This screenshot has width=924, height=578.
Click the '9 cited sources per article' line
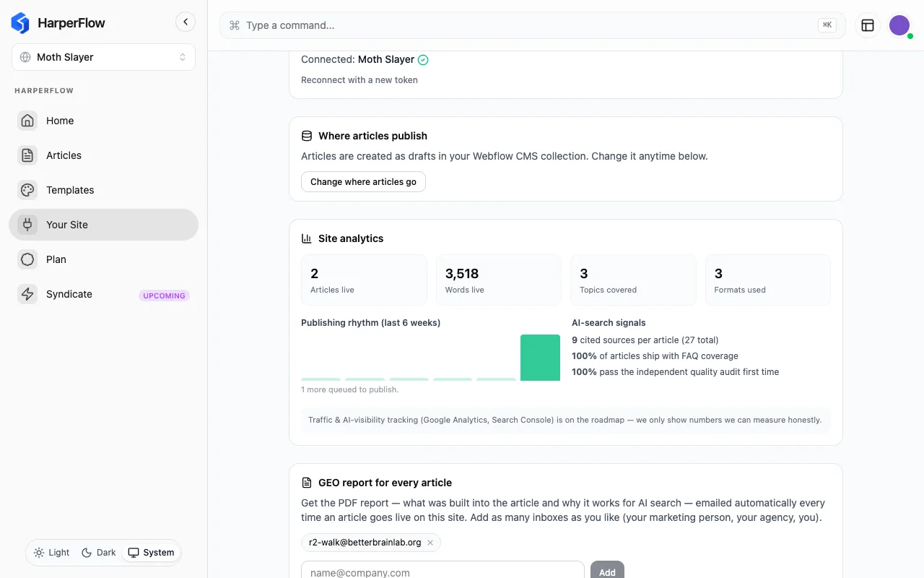(645, 340)
